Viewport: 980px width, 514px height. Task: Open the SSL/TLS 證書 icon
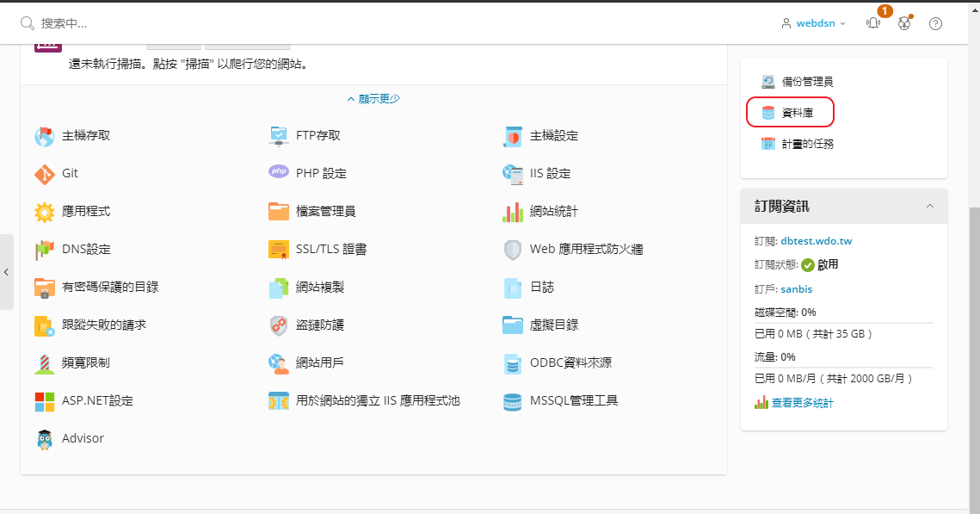click(279, 249)
